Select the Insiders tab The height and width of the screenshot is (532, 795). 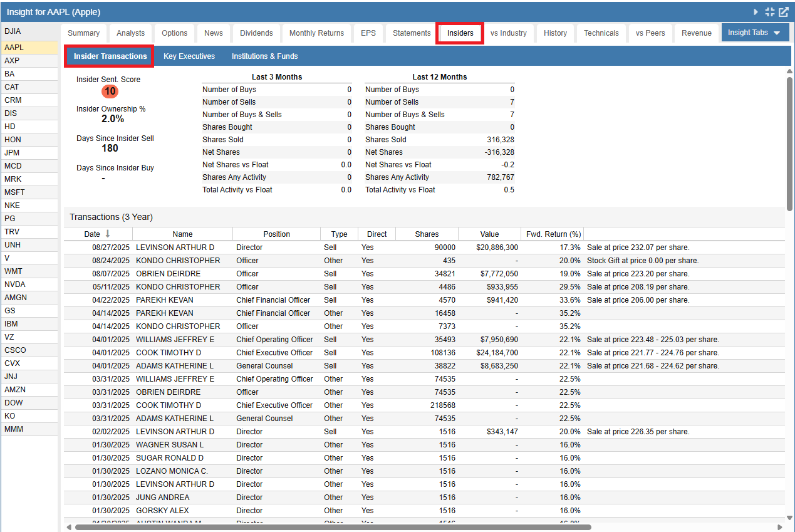460,33
